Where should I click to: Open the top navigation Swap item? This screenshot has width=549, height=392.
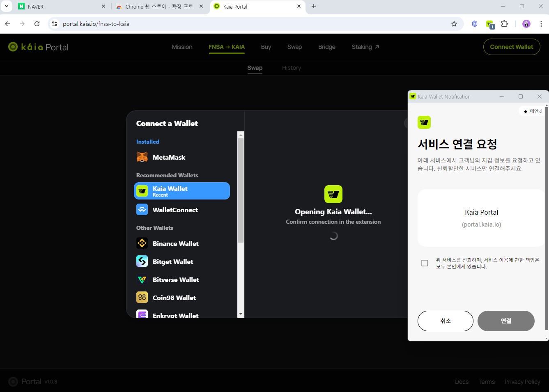click(294, 47)
